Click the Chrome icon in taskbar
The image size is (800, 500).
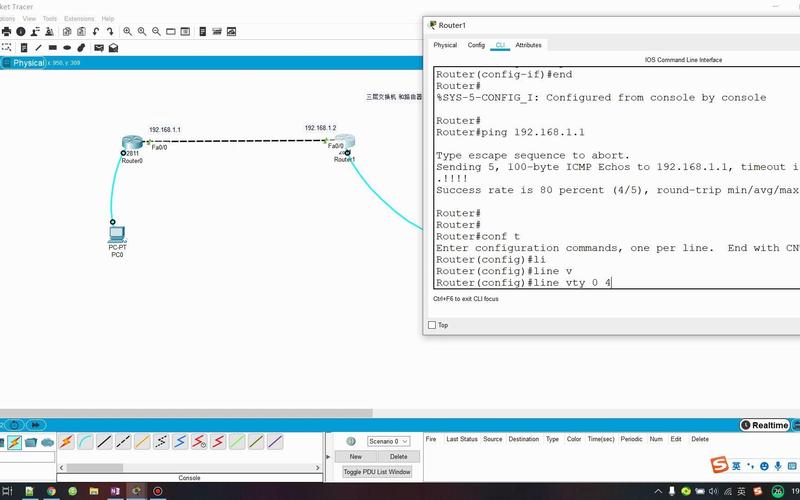coord(51,491)
